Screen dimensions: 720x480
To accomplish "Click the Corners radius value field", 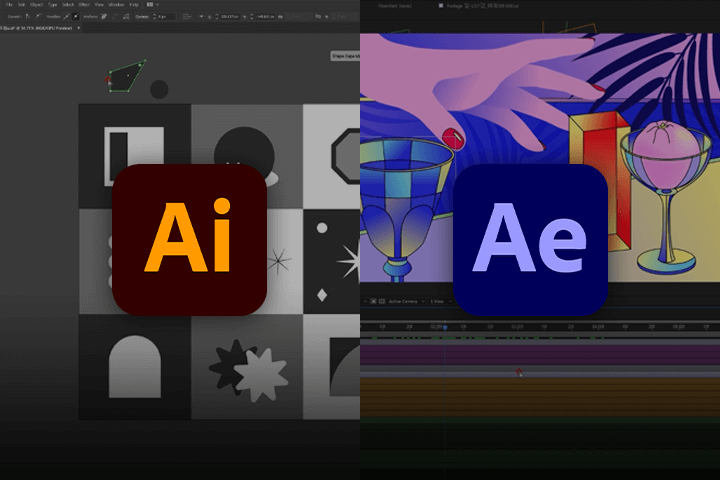I will click(x=166, y=17).
